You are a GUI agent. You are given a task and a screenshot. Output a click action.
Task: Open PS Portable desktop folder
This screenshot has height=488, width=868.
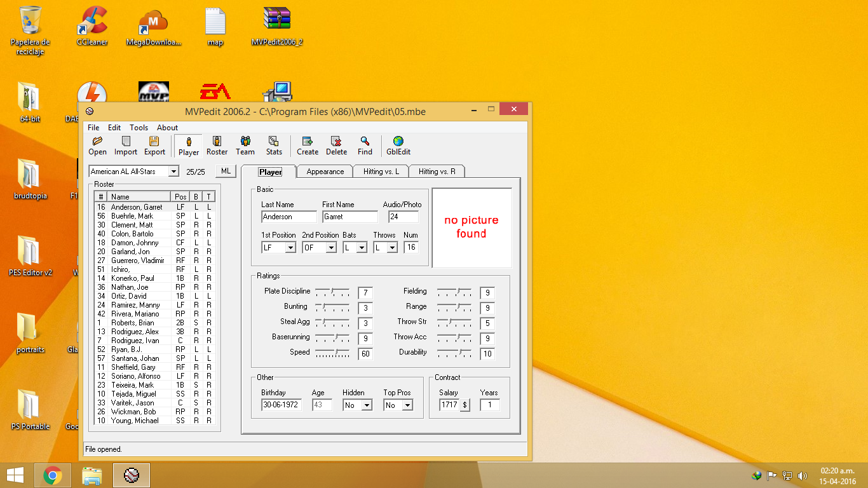30,410
